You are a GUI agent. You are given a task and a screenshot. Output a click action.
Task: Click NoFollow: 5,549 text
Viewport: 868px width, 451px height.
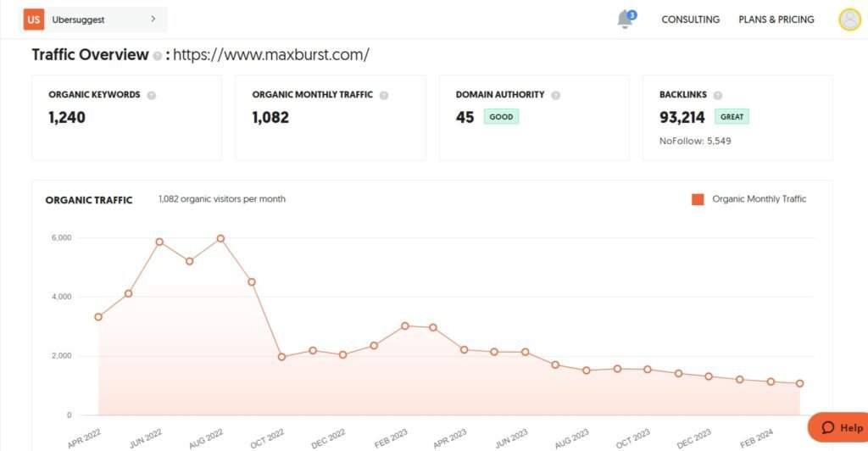[695, 141]
